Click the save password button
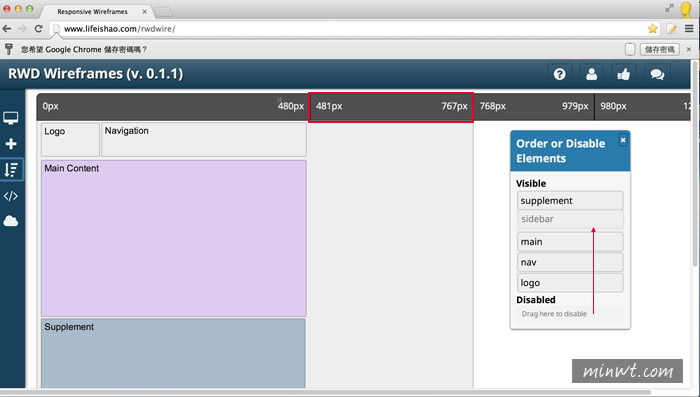This screenshot has height=397, width=700. click(660, 49)
